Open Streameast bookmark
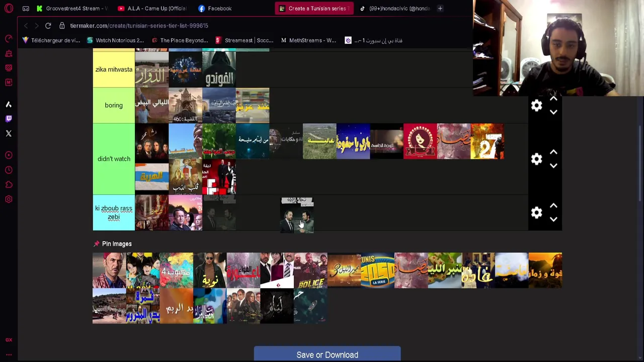 (244, 40)
